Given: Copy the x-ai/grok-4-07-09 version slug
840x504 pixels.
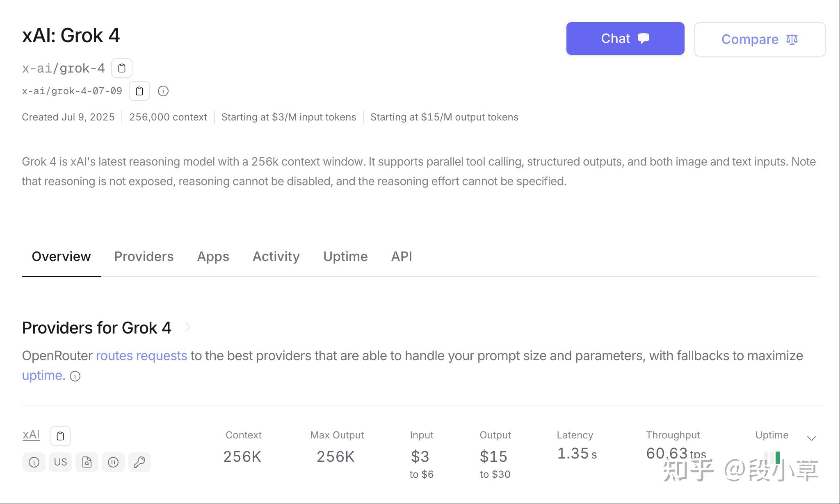Looking at the screenshot, I should click(x=139, y=91).
